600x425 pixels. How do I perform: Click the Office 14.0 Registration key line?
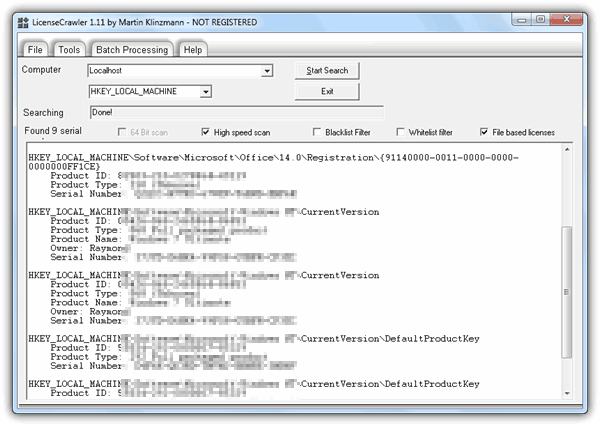[273, 158]
